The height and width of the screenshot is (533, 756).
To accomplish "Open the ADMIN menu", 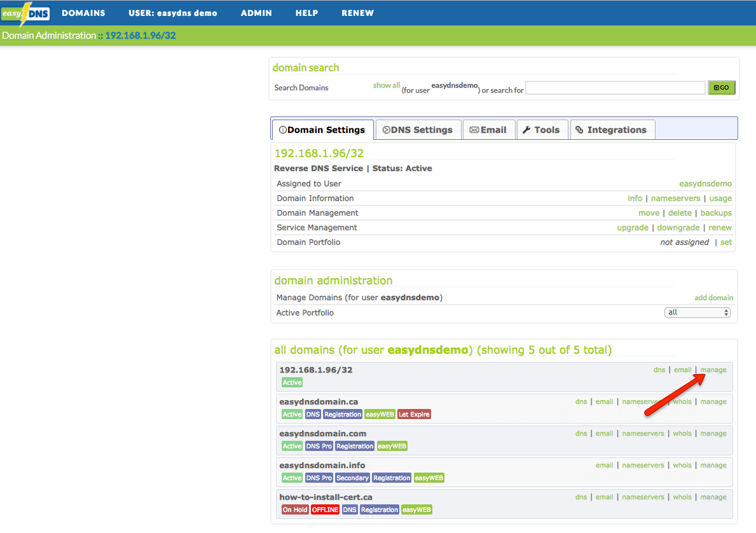I will coord(256,13).
